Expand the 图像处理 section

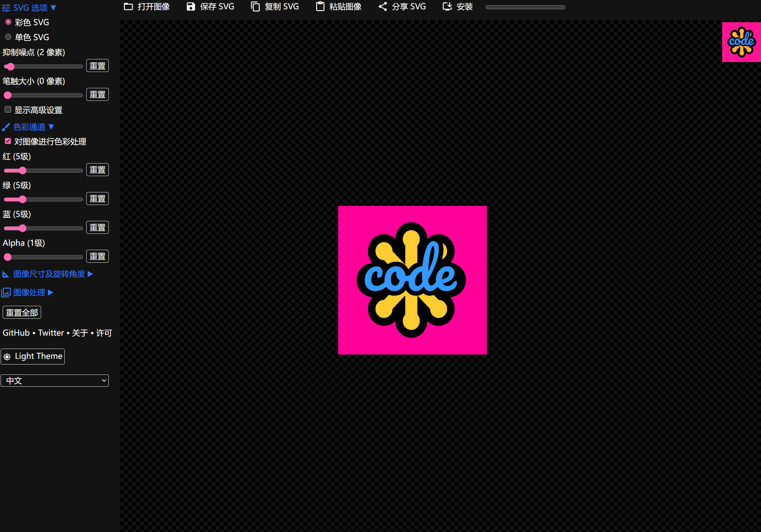coord(29,293)
